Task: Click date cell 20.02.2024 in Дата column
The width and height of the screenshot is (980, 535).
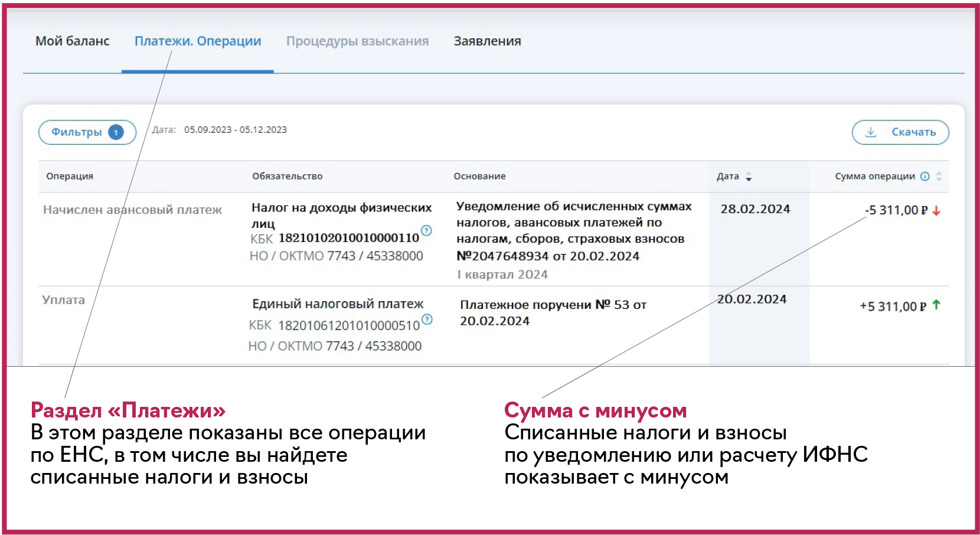Action: click(752, 299)
